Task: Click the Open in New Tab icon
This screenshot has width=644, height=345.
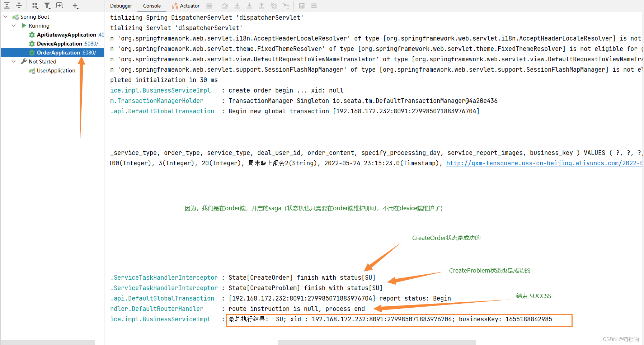Action: (x=59, y=5)
